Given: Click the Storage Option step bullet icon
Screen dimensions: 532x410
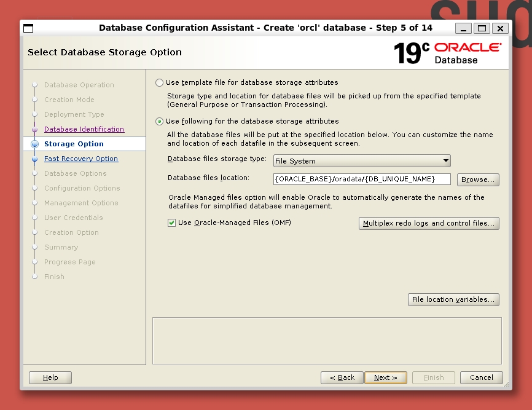Looking at the screenshot, I should pos(35,144).
